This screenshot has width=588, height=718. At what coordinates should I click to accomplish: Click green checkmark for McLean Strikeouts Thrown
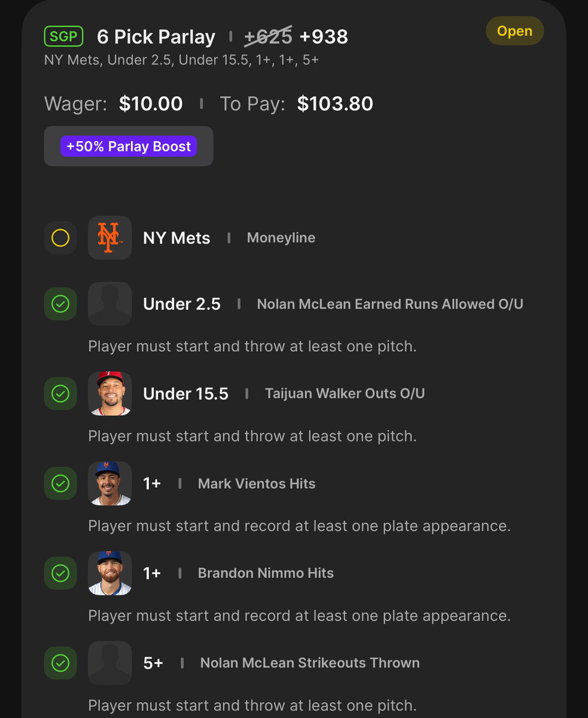point(60,663)
